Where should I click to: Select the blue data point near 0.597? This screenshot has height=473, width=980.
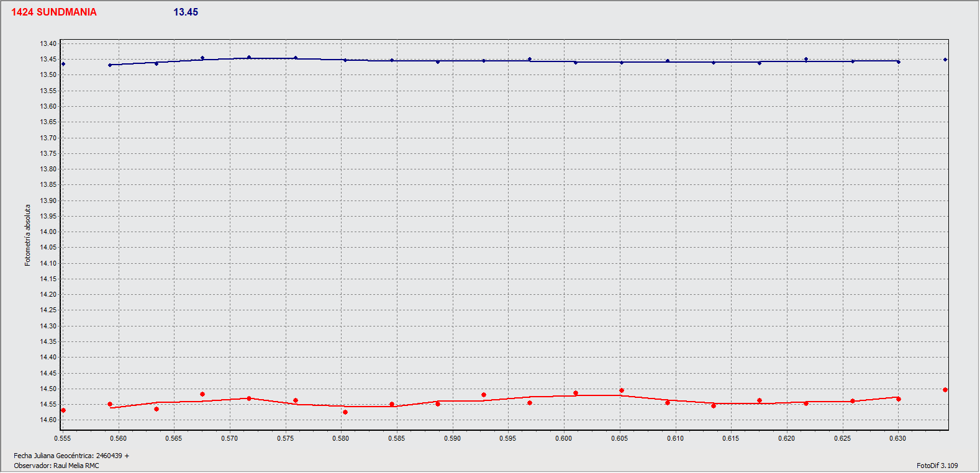pos(530,59)
